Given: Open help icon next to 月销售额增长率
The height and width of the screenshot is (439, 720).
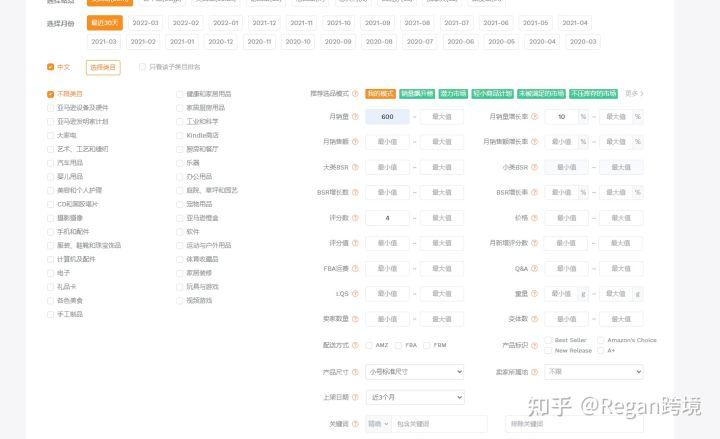Looking at the screenshot, I should (534, 142).
